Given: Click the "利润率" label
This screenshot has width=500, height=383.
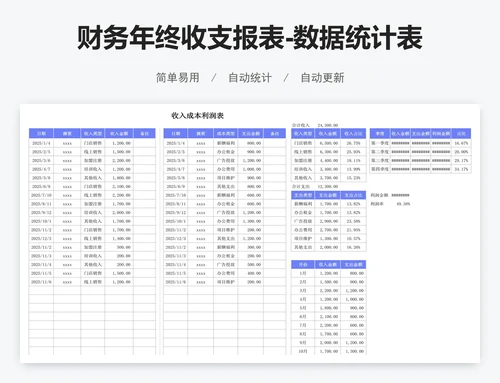Looking at the screenshot, I should pyautogui.click(x=377, y=204).
